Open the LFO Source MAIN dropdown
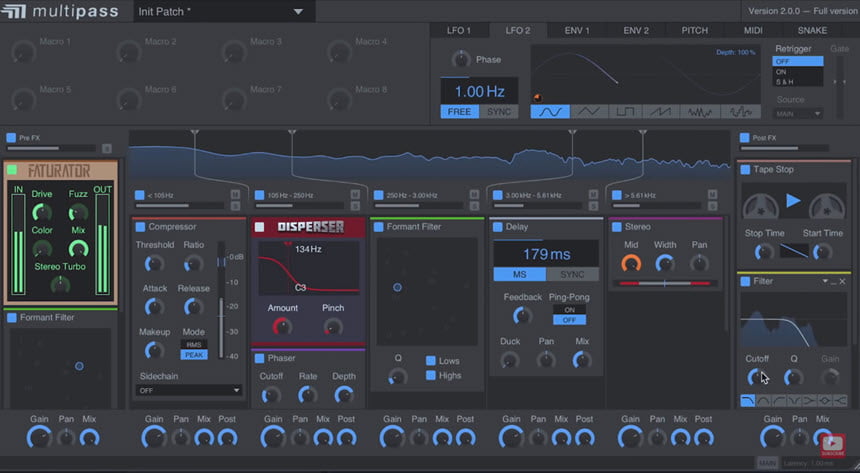The width and height of the screenshot is (860, 473). 797,114
